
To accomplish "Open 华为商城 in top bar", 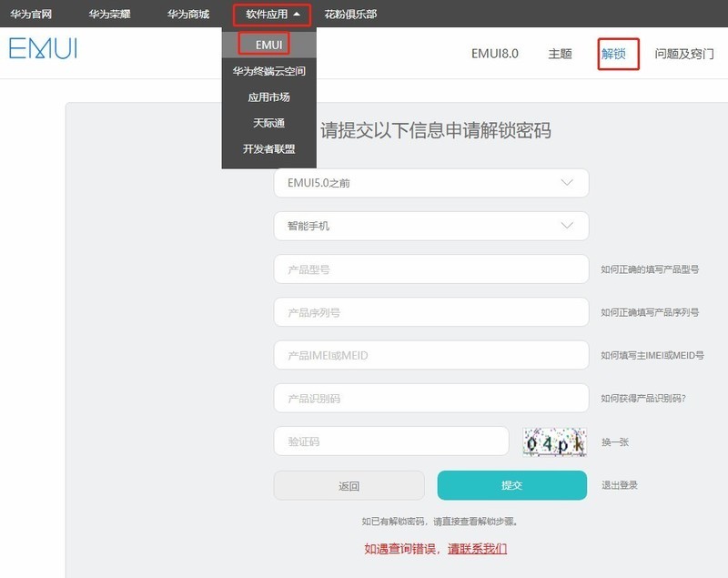I will click(188, 15).
